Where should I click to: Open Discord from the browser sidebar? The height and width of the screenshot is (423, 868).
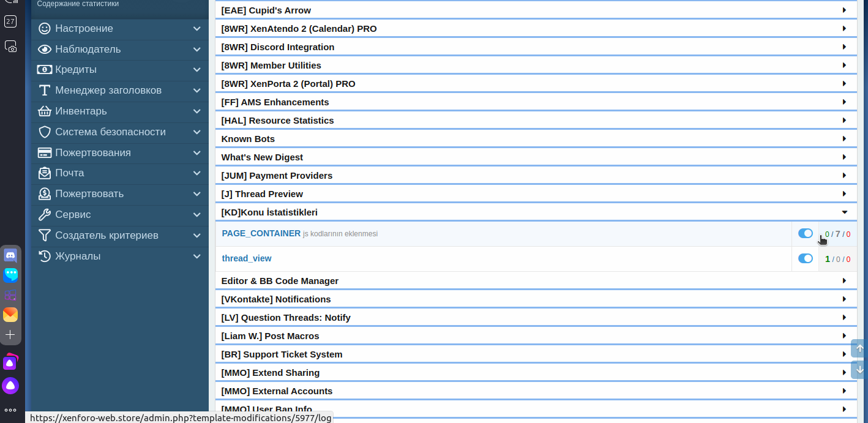10,255
